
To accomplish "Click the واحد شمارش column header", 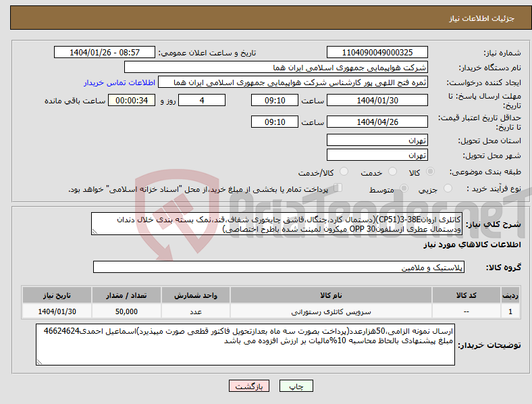I will [196, 295].
